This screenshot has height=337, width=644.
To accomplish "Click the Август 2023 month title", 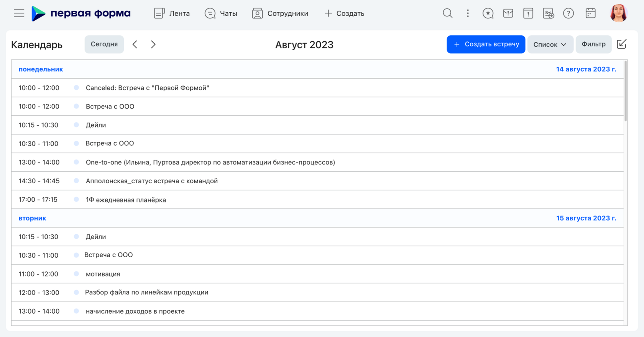I will 304,45.
